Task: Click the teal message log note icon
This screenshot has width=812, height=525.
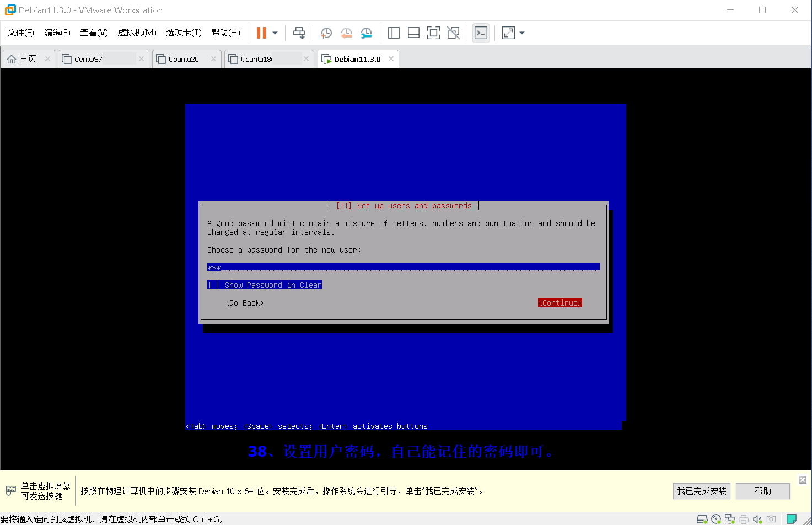Action: (x=792, y=519)
